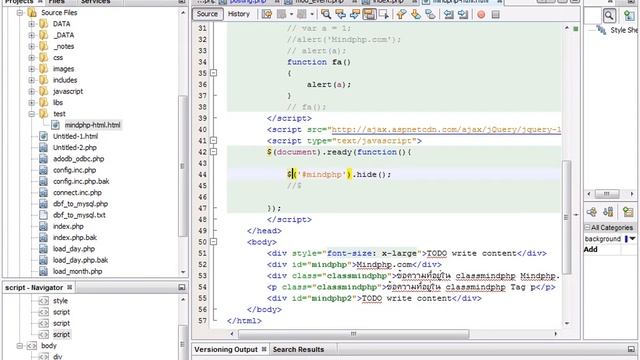Click Find Selection magnifier icon

[326, 14]
